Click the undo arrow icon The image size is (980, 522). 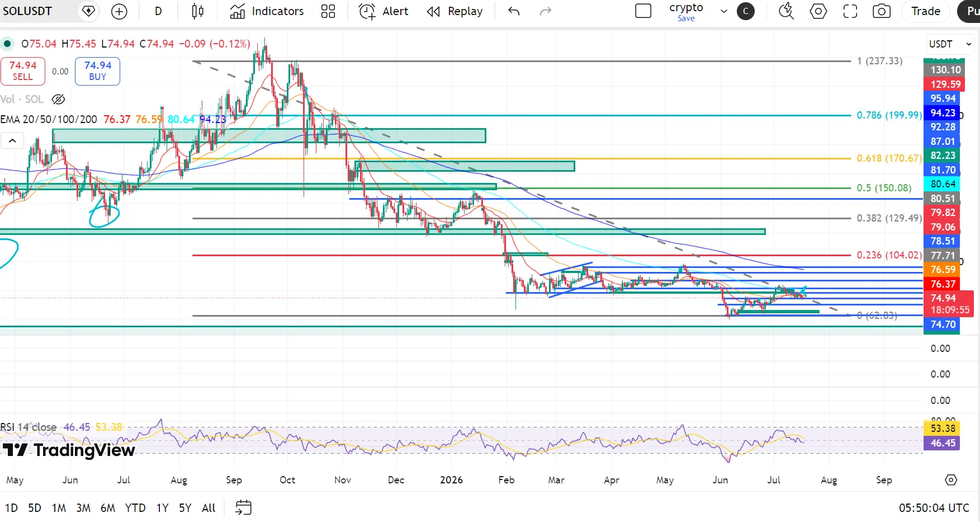click(x=514, y=11)
